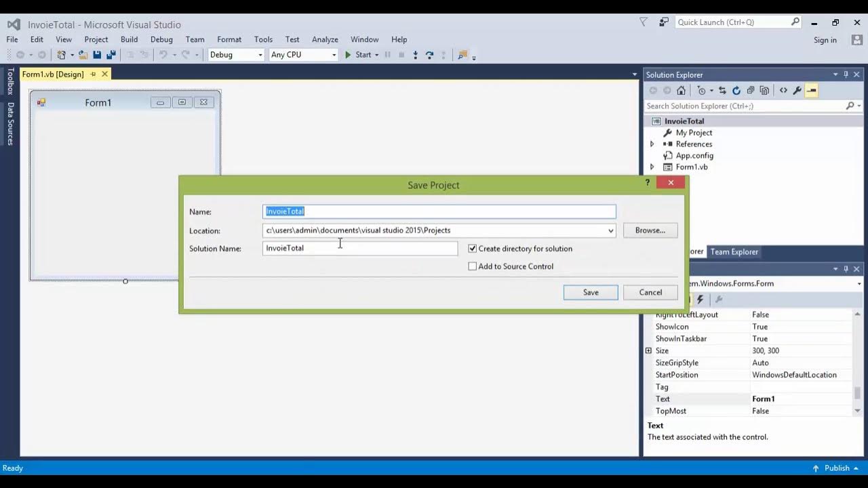Click the Properties scrollbar down arrow
The image size is (868, 488).
(858, 411)
